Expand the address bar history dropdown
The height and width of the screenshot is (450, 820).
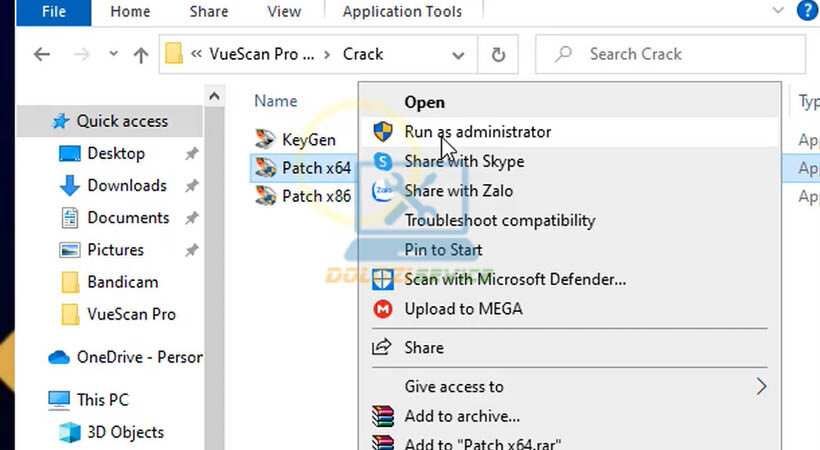(458, 55)
